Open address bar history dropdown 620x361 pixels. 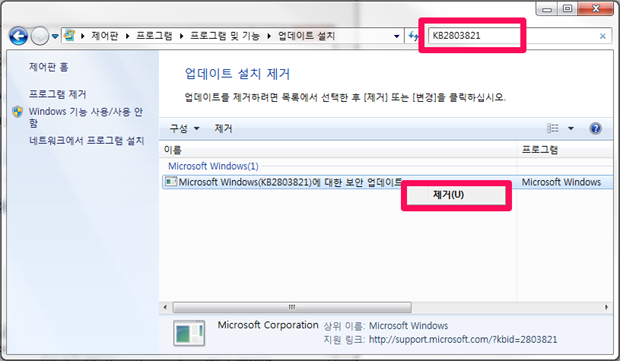click(x=396, y=36)
